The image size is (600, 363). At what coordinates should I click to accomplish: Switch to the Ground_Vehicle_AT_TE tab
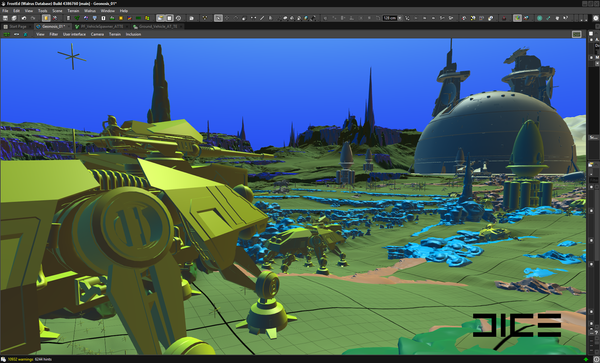157,26
